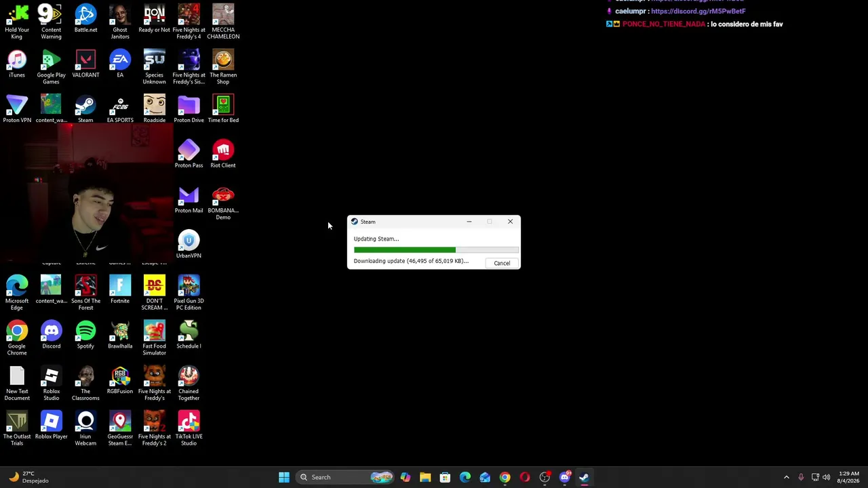Open Pixel Gun 3D PC Edition

[189, 293]
